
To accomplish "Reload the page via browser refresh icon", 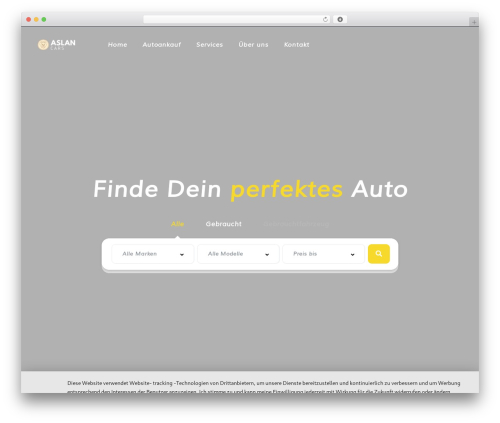I will [x=325, y=19].
